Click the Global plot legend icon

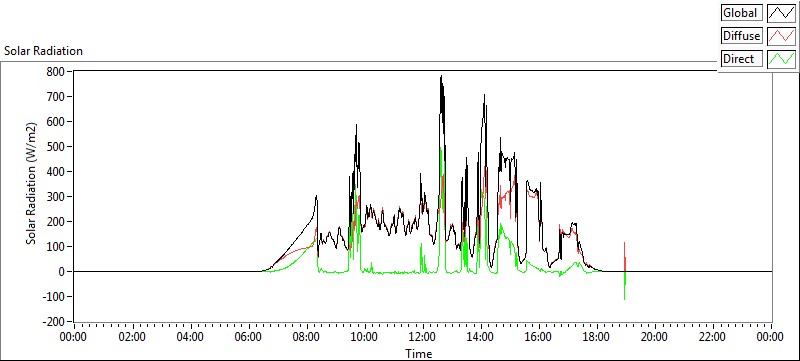point(781,13)
